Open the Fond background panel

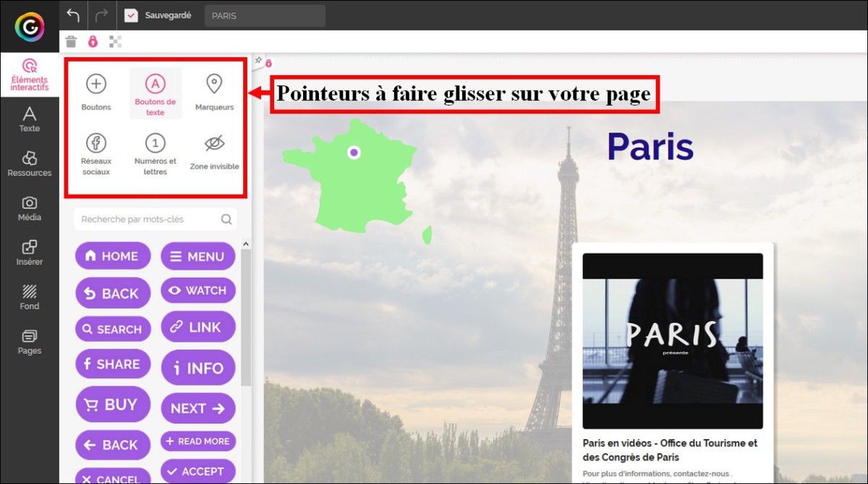(x=30, y=297)
